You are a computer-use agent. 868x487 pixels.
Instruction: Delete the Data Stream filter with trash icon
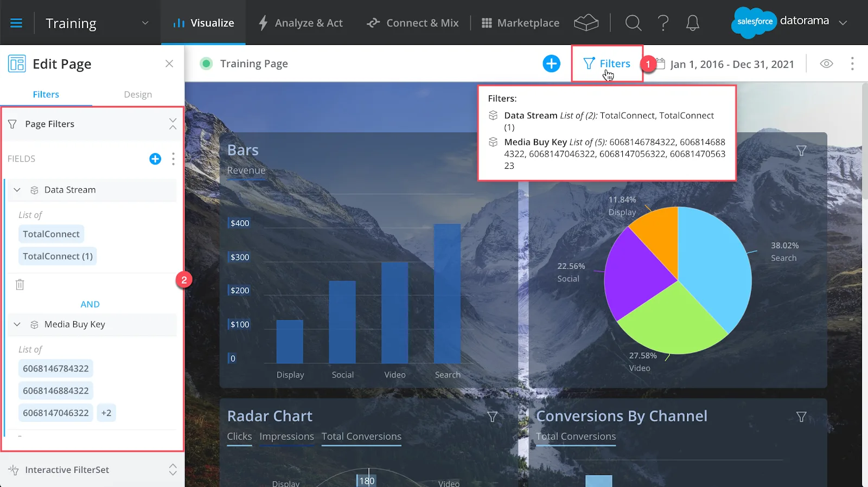click(20, 284)
